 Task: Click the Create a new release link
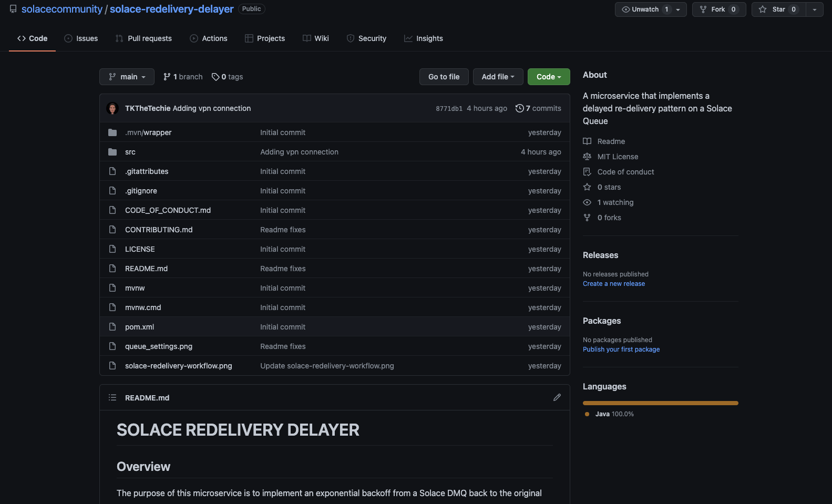pos(614,284)
